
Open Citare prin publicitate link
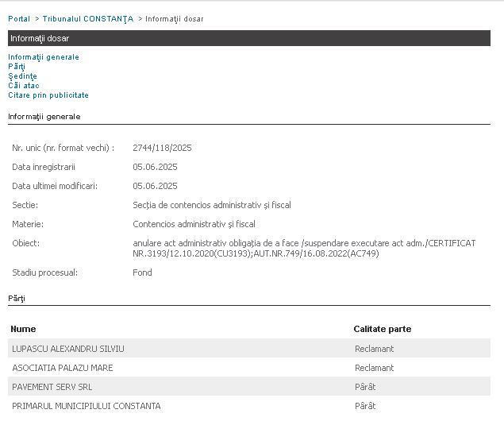pyautogui.click(x=48, y=95)
